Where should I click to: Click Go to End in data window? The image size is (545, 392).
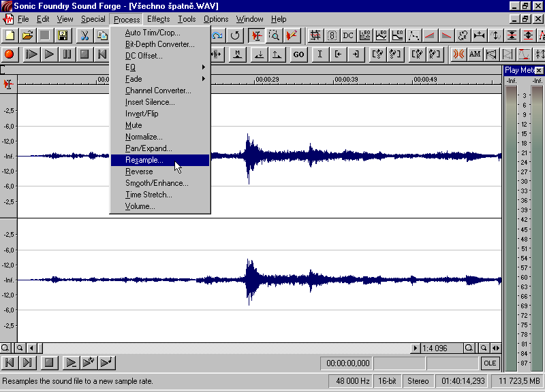click(27, 363)
